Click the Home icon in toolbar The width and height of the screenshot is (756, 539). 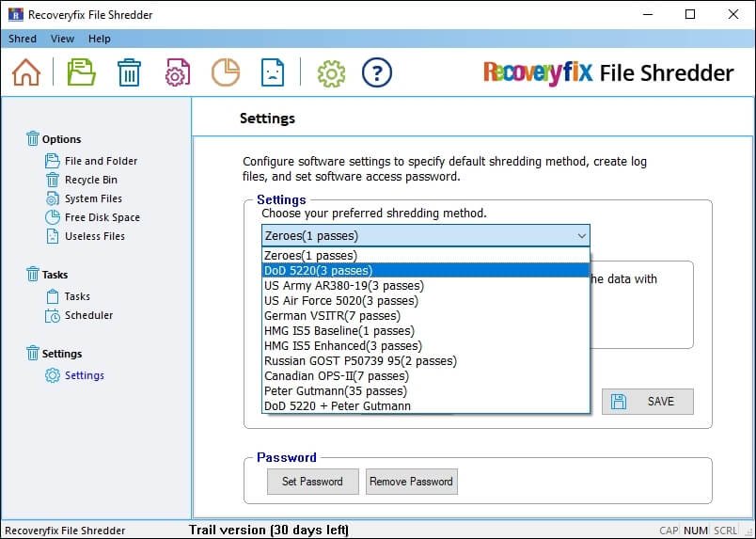coord(26,72)
